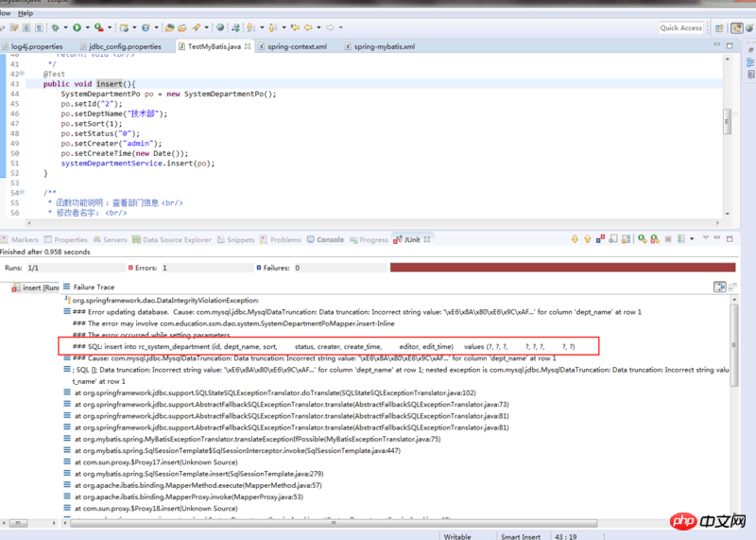This screenshot has height=540, width=756.
Task: Click the Debug bug icon in toolbar
Action: coord(56,27)
